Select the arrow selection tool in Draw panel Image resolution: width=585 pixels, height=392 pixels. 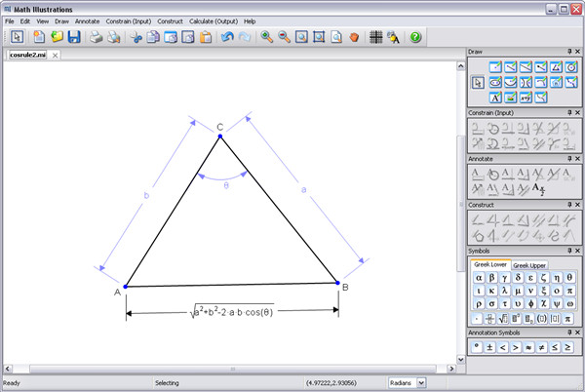coord(478,83)
